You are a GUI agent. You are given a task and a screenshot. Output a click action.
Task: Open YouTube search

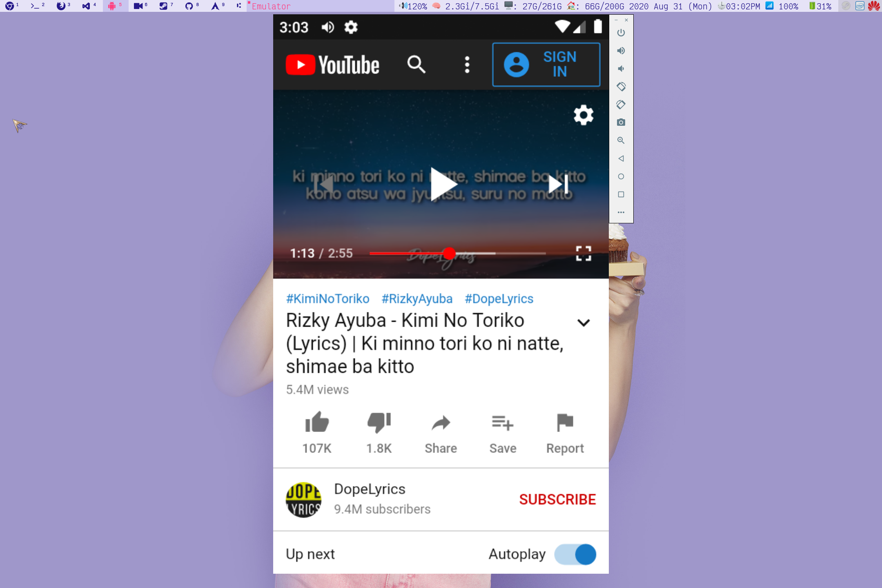coord(416,65)
